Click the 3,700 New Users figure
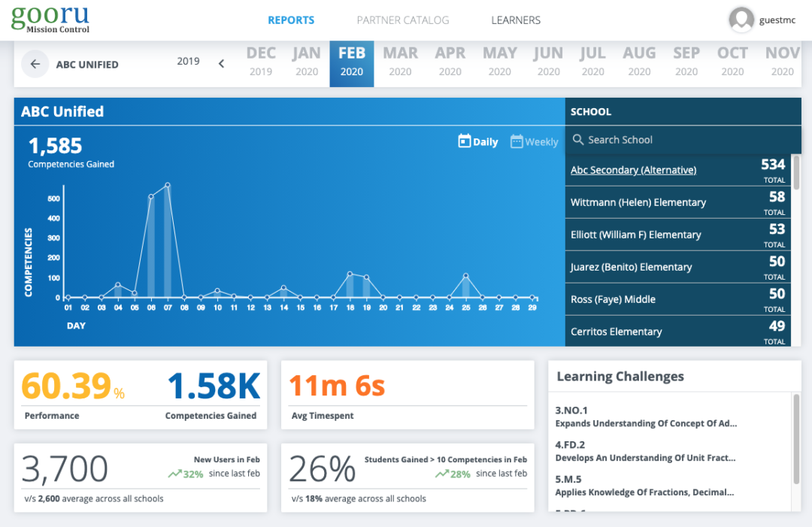The height and width of the screenshot is (527, 812). click(65, 469)
